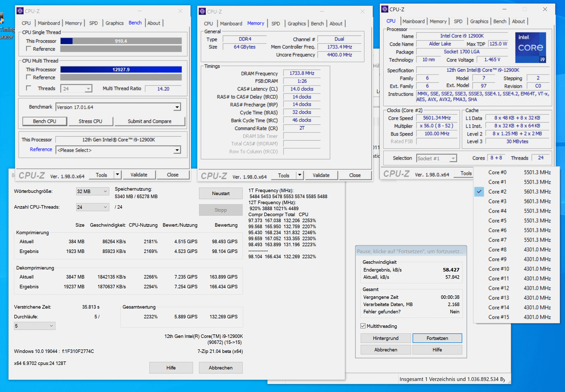Select Core #8 at 4301.0 MHz
This screenshot has width=565, height=392.
point(517,249)
